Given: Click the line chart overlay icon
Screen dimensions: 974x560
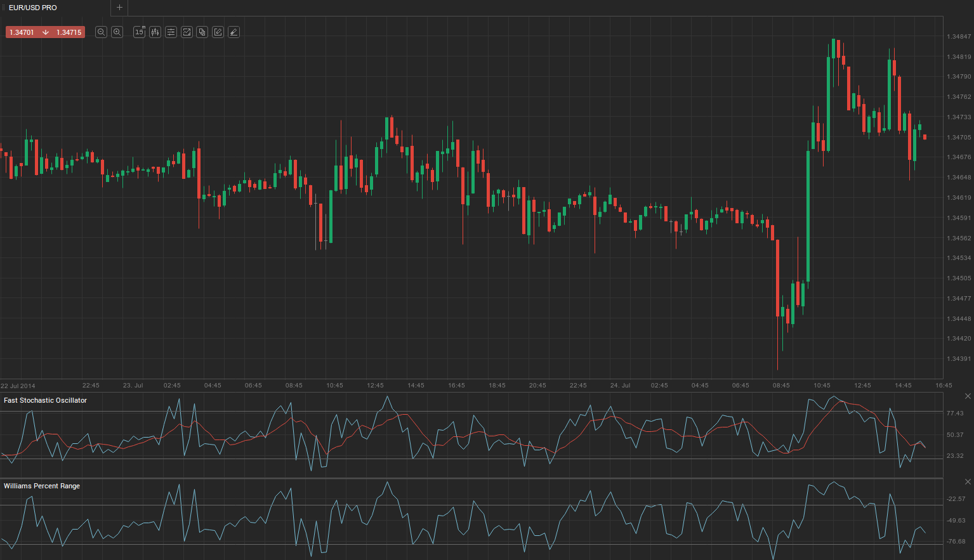Looking at the screenshot, I should (187, 32).
